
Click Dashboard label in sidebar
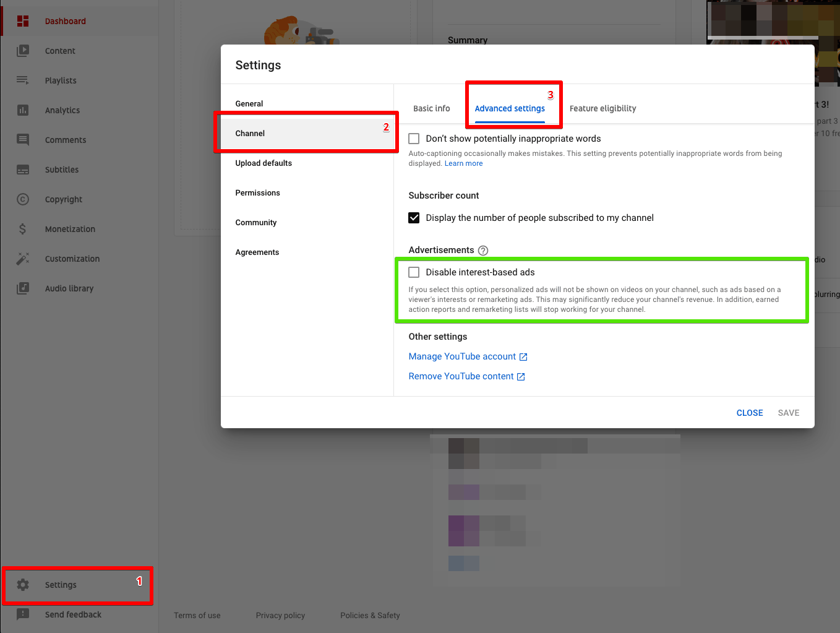point(66,21)
